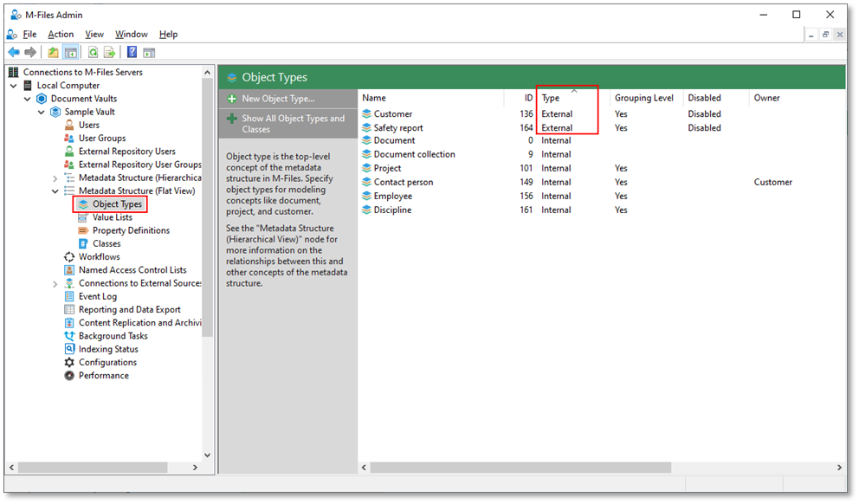The height and width of the screenshot is (504, 859).
Task: Click the Named Access Control Lists icon
Action: 69,270
